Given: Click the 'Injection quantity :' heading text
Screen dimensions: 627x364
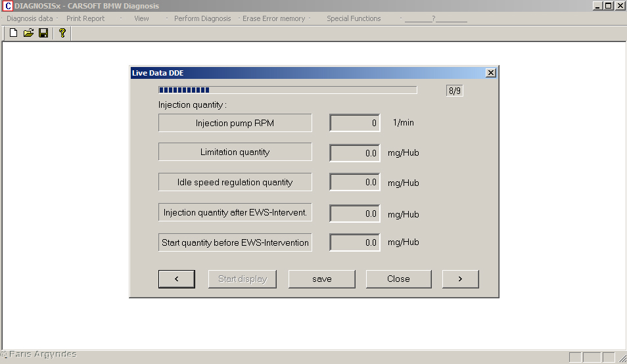Looking at the screenshot, I should point(193,104).
